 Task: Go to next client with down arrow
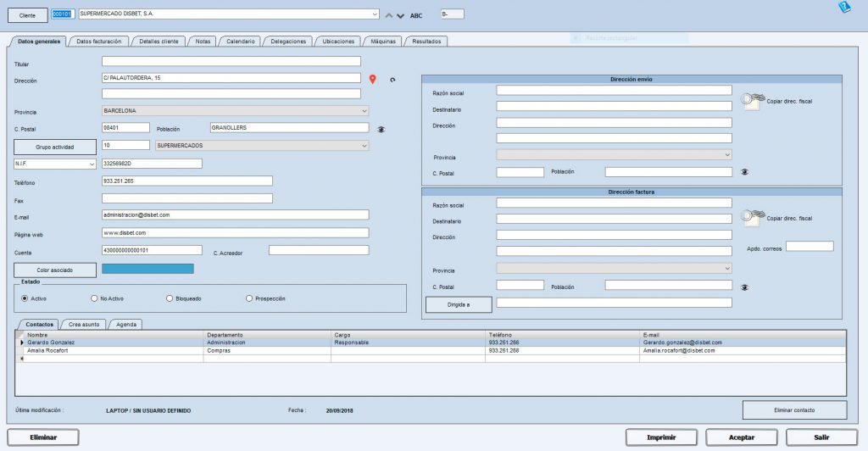(400, 15)
